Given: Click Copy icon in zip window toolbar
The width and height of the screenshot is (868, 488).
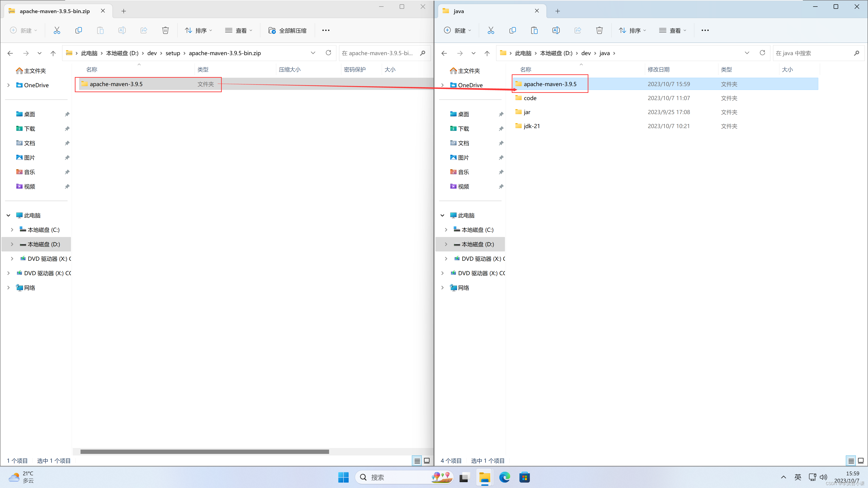Looking at the screenshot, I should pos(78,30).
